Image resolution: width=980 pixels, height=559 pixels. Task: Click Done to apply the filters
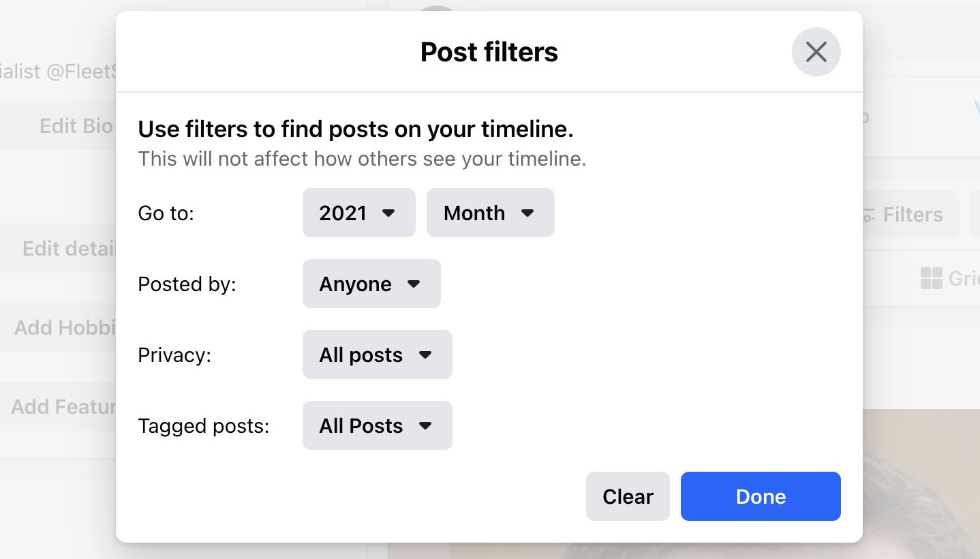(x=760, y=496)
